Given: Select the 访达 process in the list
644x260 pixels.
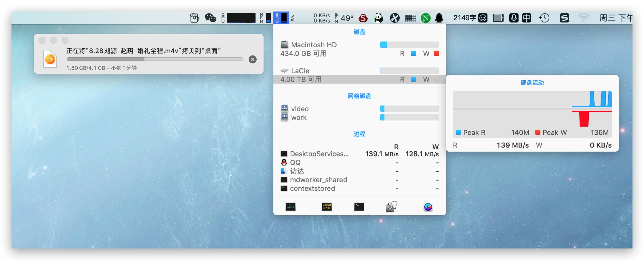Looking at the screenshot, I should [296, 171].
